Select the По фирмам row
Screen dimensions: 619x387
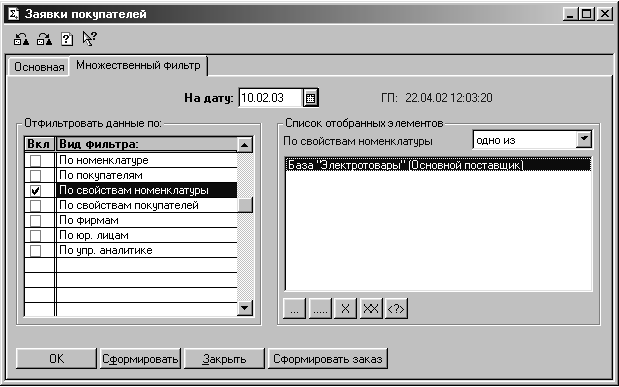click(147, 220)
